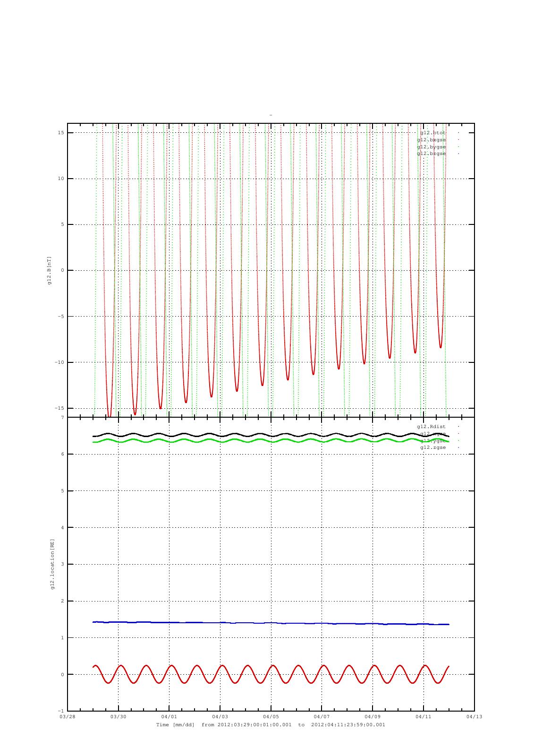Screen dimensions: 534x756
Task: Select the 7 tick on location axis
Action: pos(62,418)
